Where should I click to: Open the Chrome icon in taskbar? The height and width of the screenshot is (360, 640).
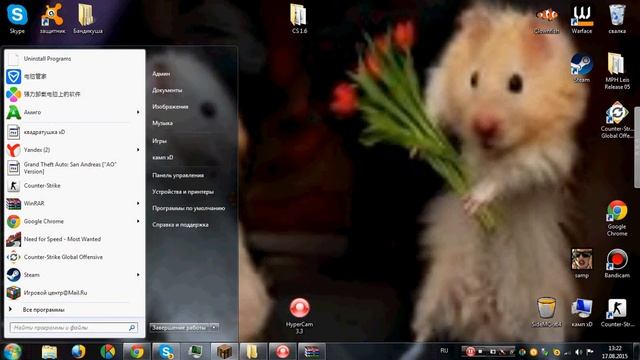click(137, 351)
